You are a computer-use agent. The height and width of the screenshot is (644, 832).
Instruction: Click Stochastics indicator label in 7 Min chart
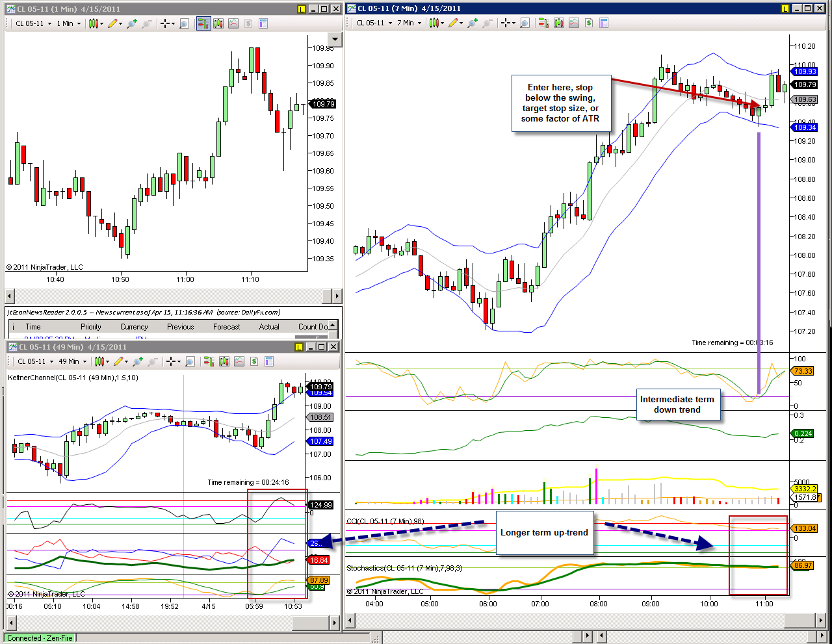(404, 568)
